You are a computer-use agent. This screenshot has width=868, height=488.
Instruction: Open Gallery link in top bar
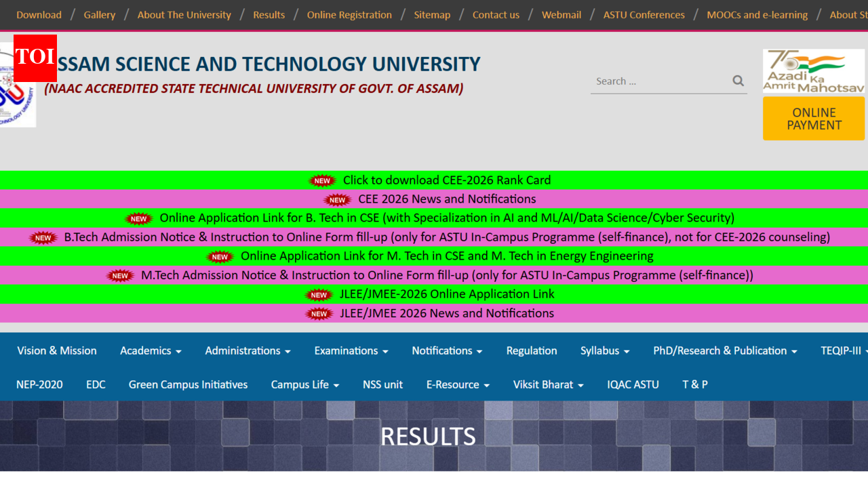click(100, 15)
